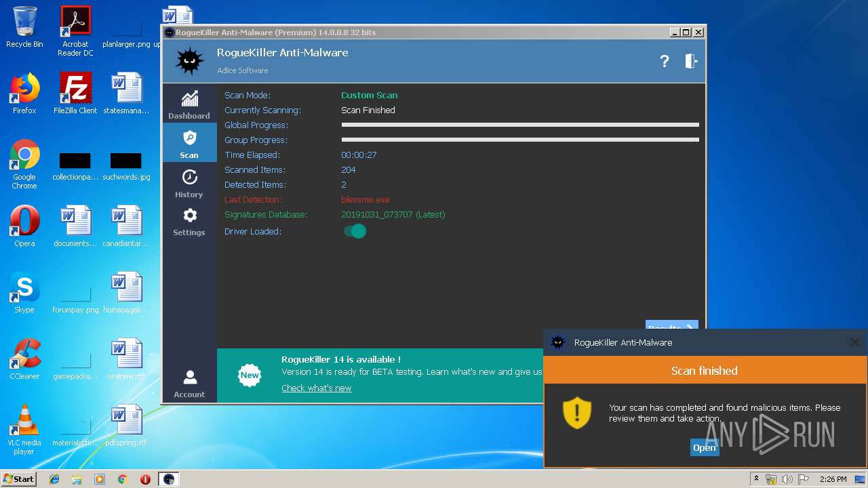Open CCleaner desktop shortcut
The width and height of the screenshot is (868, 488).
coord(24,359)
